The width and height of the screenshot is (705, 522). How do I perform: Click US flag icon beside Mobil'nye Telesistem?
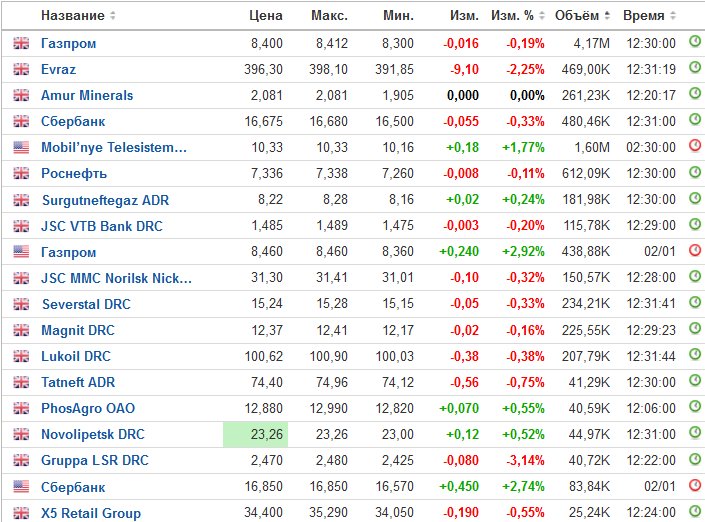[21, 147]
